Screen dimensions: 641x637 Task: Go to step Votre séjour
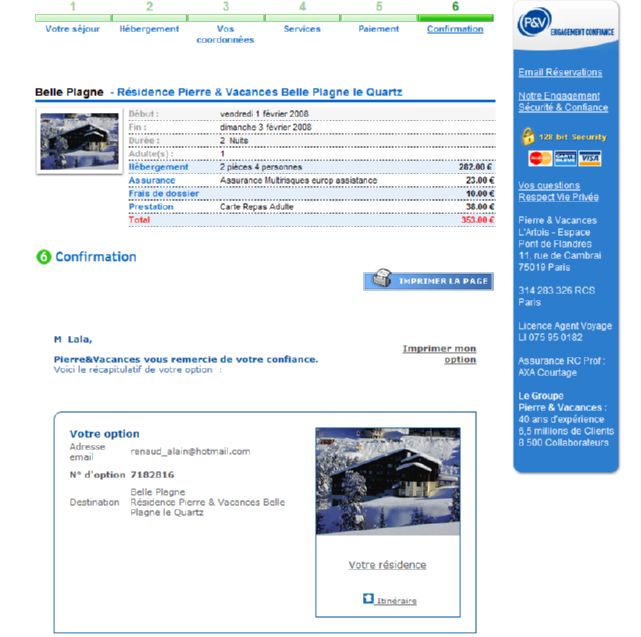pos(72,29)
